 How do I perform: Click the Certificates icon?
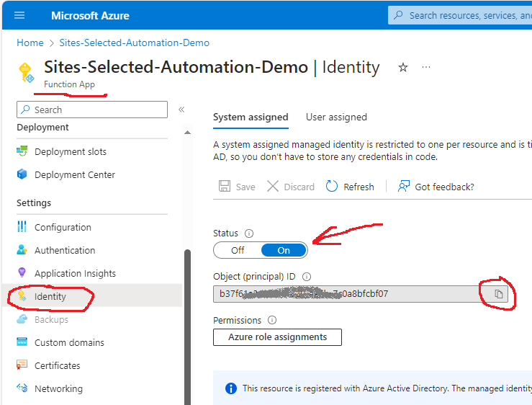[x=22, y=365]
